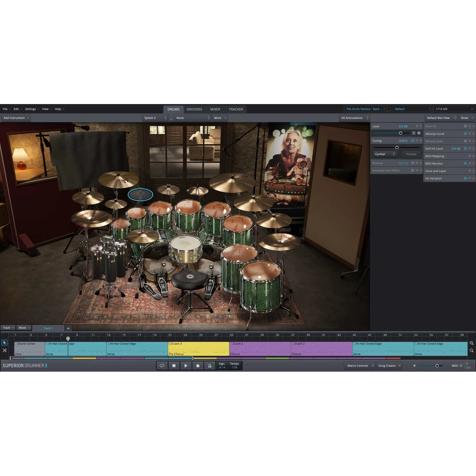Mute the instrument with the M button

click(x=419, y=133)
